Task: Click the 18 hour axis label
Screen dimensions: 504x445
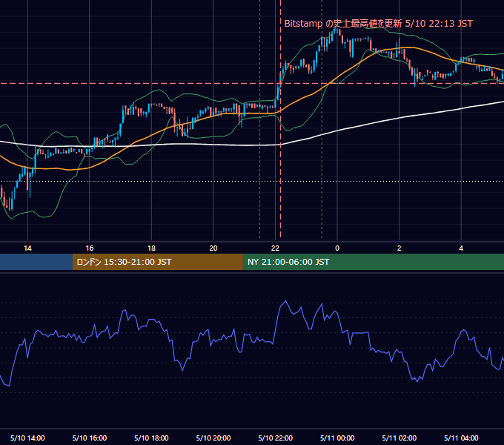Action: pyautogui.click(x=151, y=248)
